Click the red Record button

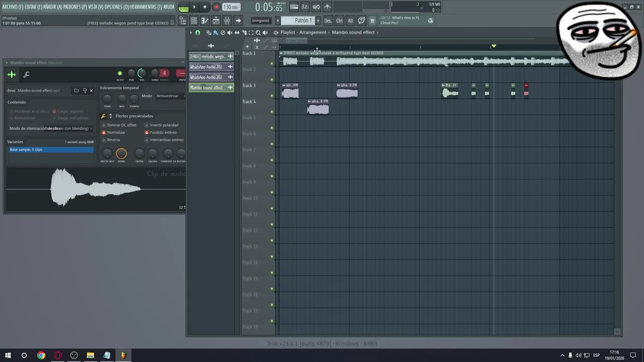point(216,7)
